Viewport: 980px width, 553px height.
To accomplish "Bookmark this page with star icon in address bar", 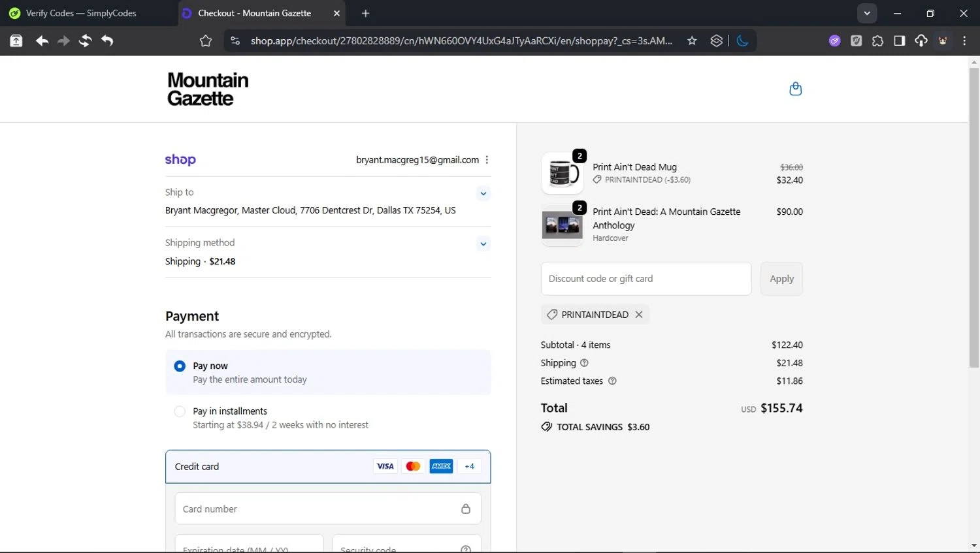I will click(x=692, y=41).
